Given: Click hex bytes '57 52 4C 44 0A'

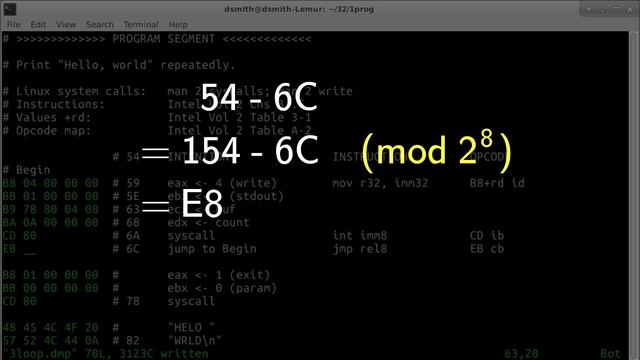Looking at the screenshot, I should click(50, 340).
